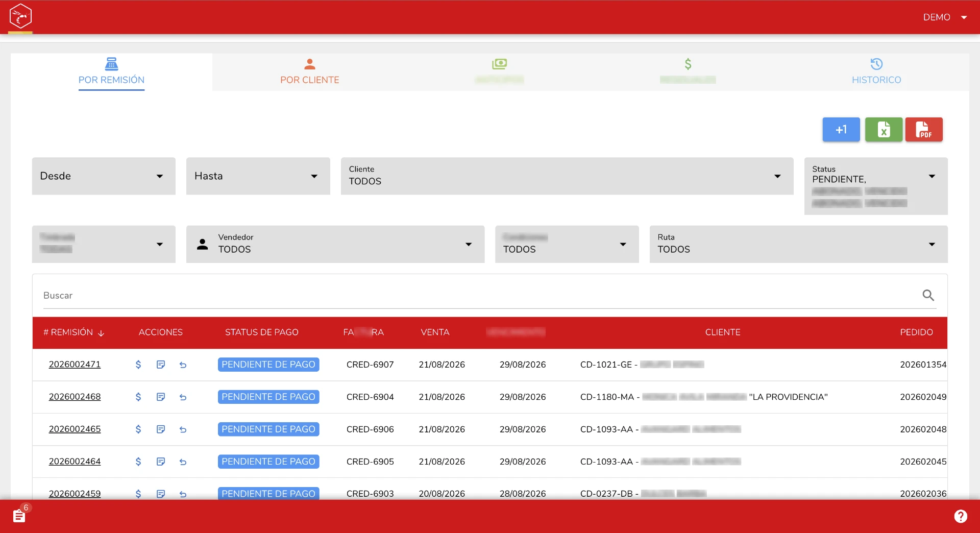Viewport: 980px width, 533px height.
Task: Sort by # REMISIÓN column header
Action: pyautogui.click(x=74, y=332)
